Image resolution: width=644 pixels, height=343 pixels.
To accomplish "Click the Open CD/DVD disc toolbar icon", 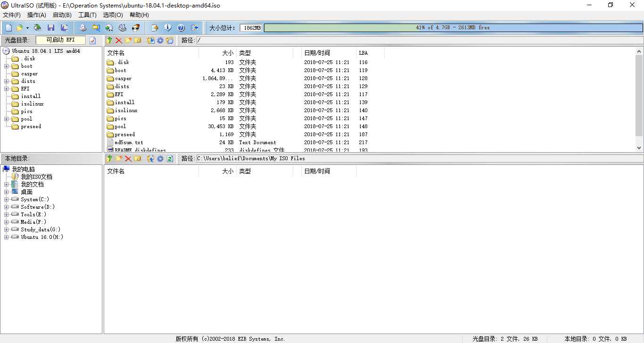I will click(37, 28).
